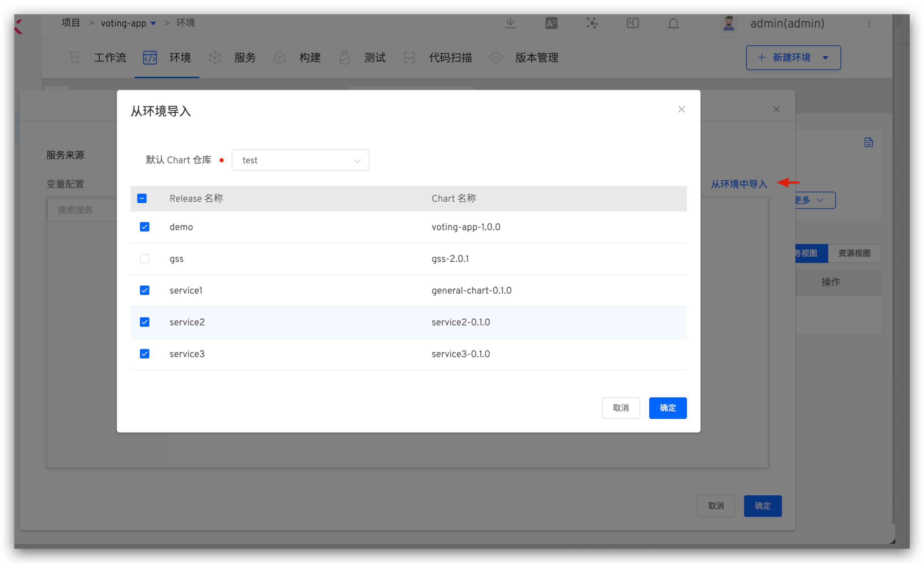924x563 pixels.
Task: Click the download icon in the top bar
Action: tap(510, 23)
